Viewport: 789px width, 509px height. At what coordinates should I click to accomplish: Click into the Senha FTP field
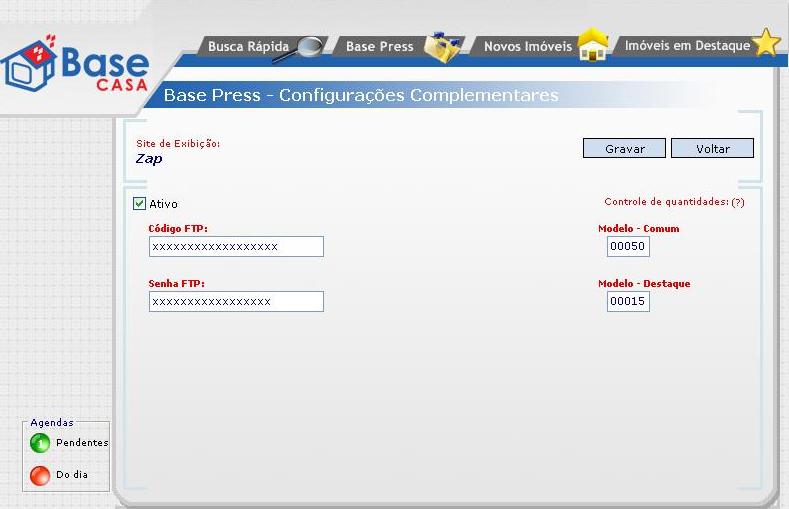(x=236, y=301)
